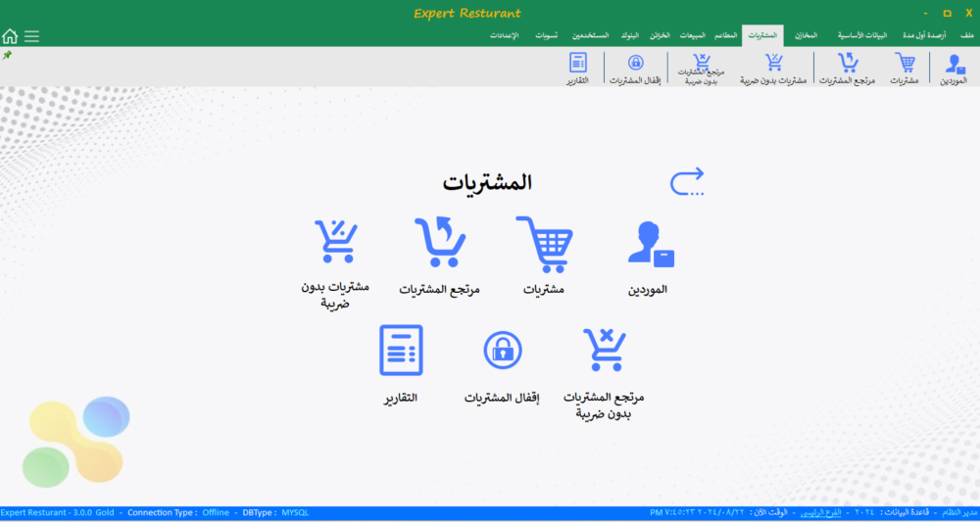This screenshot has width=980, height=522.
Task: Switch to the المخازن tab
Action: [805, 35]
